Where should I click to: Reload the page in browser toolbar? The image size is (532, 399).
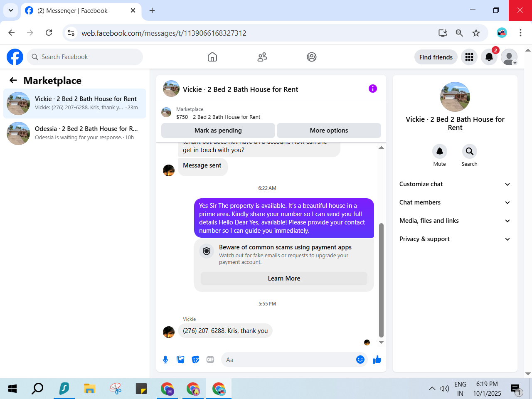coord(49,33)
